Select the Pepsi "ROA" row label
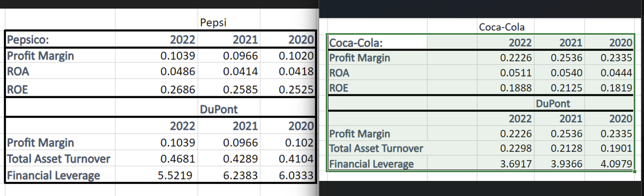 [18, 72]
